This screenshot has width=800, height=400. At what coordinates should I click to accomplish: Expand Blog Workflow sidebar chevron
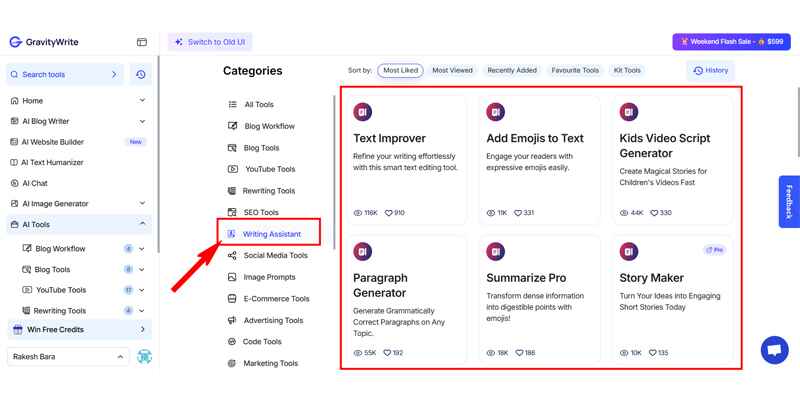141,249
